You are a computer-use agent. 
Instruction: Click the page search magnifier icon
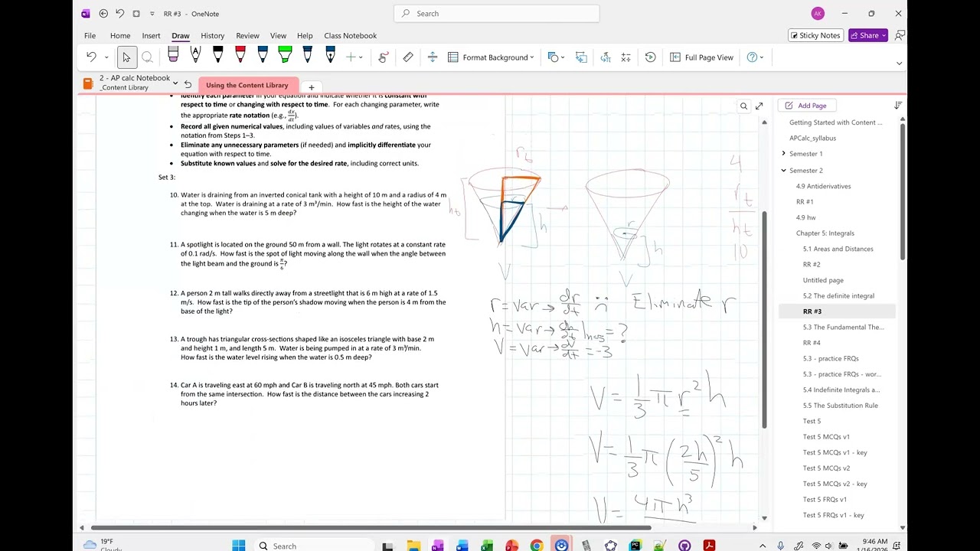[743, 106]
